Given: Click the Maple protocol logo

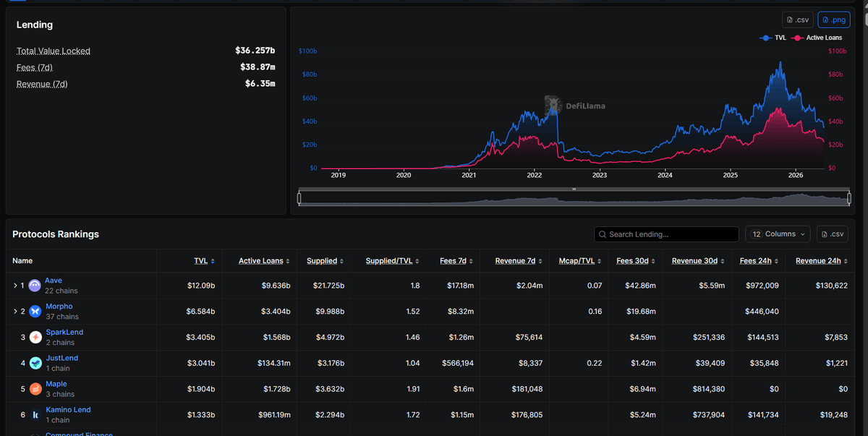Looking at the screenshot, I should pos(35,389).
